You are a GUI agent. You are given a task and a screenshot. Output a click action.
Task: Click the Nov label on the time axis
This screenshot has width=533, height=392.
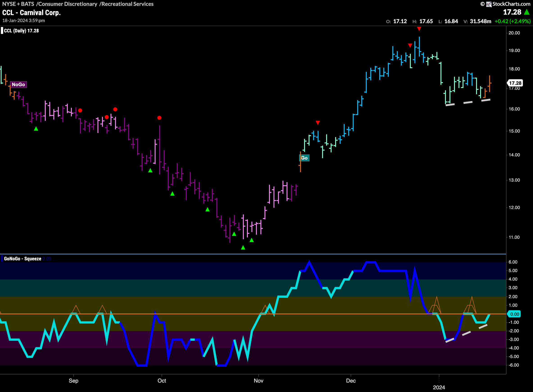coord(258,381)
